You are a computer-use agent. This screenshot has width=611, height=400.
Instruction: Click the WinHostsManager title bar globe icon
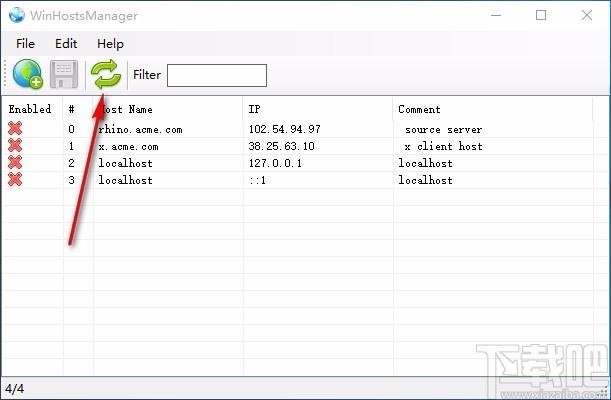point(17,15)
